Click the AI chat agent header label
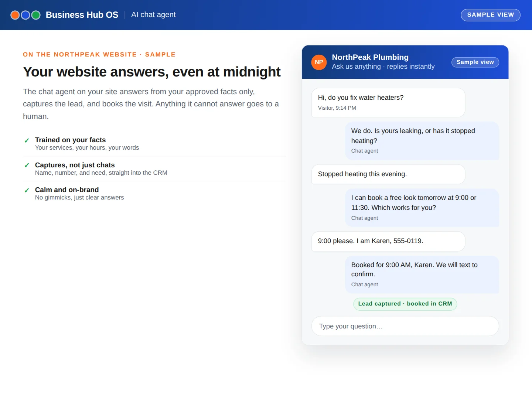The height and width of the screenshot is (399, 532). tap(153, 15)
